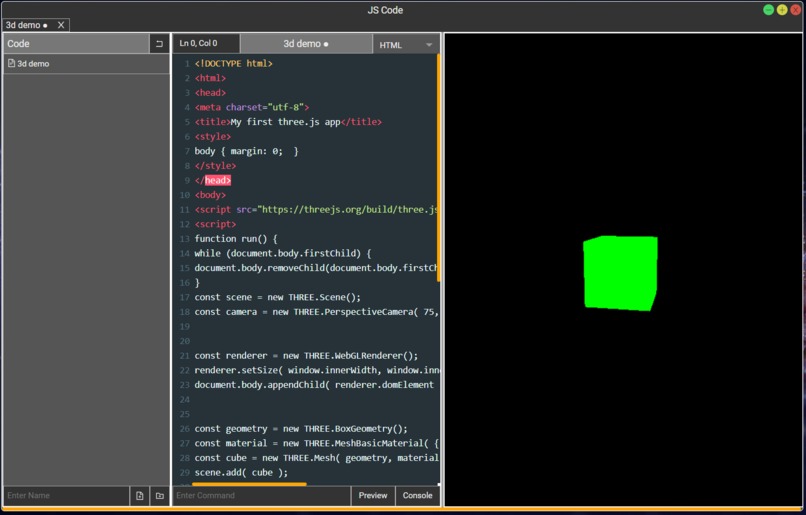Screen dimensions: 806x515
Task: Select the 3d demo editor tab
Action: (306, 44)
